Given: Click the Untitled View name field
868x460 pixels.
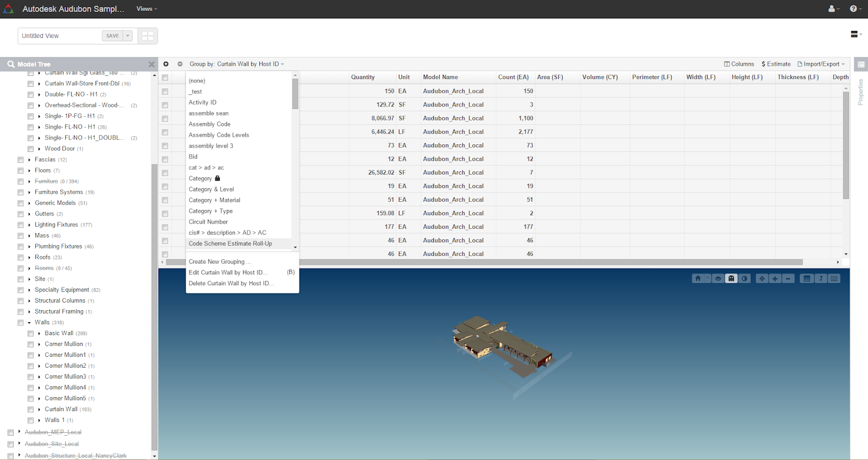Looking at the screenshot, I should [x=60, y=36].
